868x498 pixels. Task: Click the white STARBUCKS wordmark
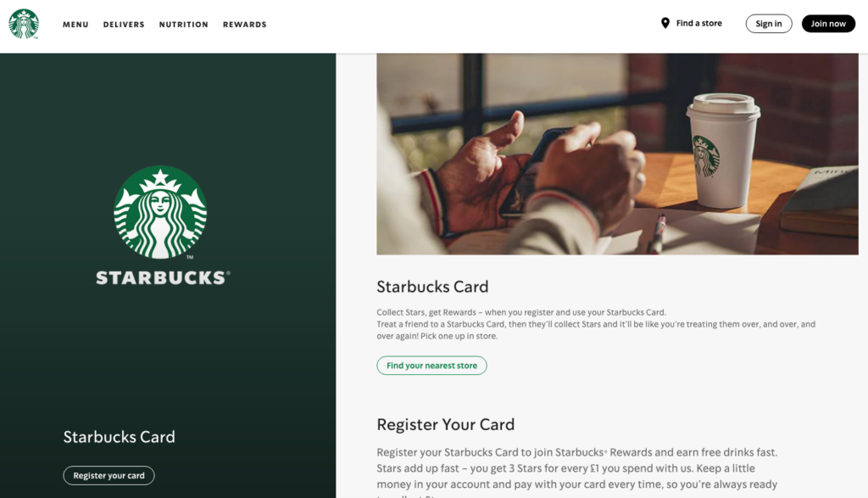163,277
